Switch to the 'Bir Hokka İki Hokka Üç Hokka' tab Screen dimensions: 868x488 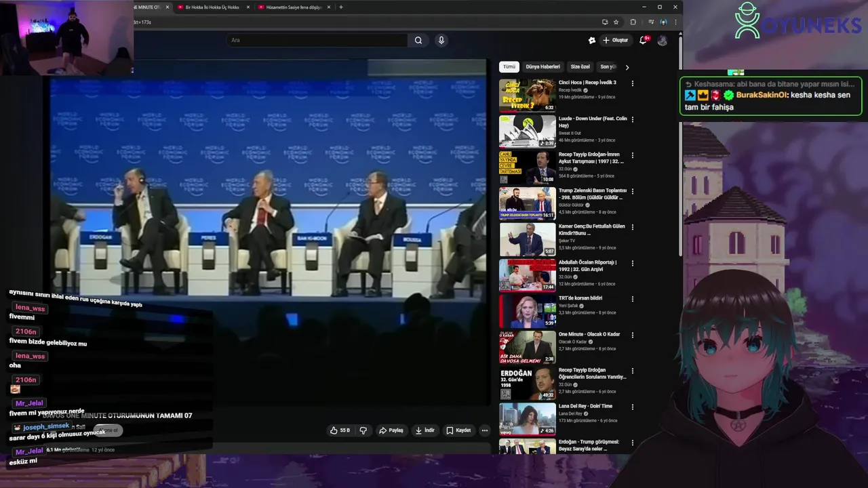[x=212, y=7]
